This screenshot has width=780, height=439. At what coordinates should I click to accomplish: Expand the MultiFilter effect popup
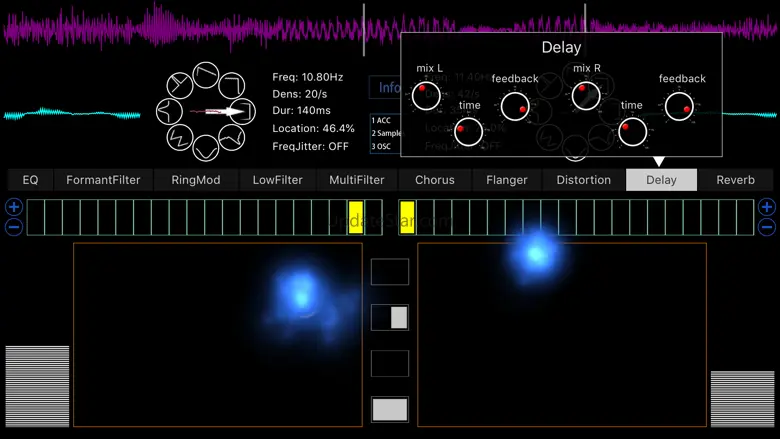[357, 180]
